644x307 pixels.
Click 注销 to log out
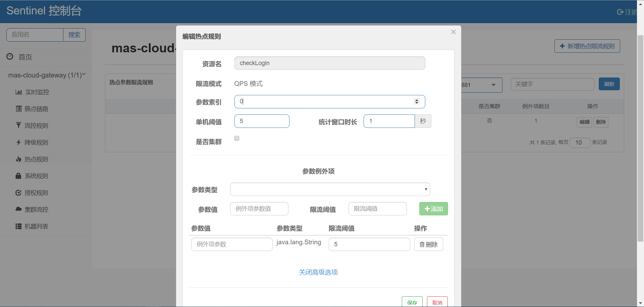click(630, 11)
